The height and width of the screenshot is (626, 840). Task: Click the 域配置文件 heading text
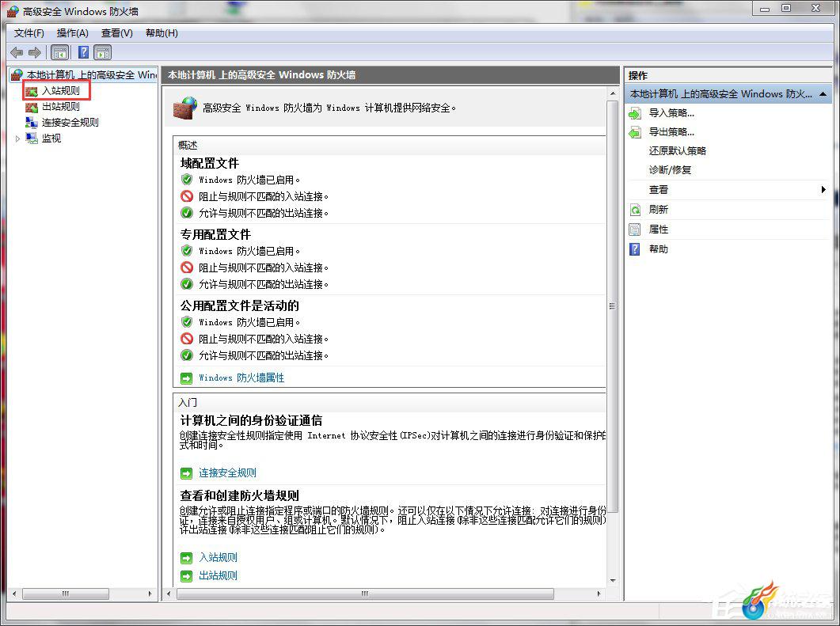[210, 163]
